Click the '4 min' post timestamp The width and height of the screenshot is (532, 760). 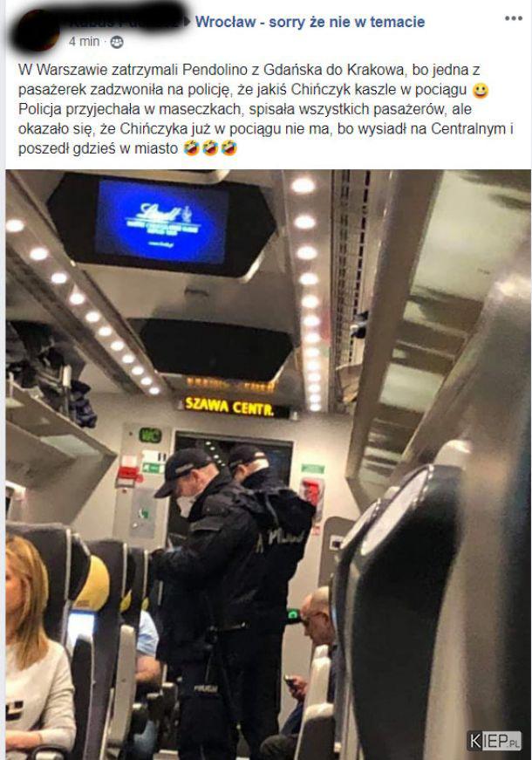[84, 42]
